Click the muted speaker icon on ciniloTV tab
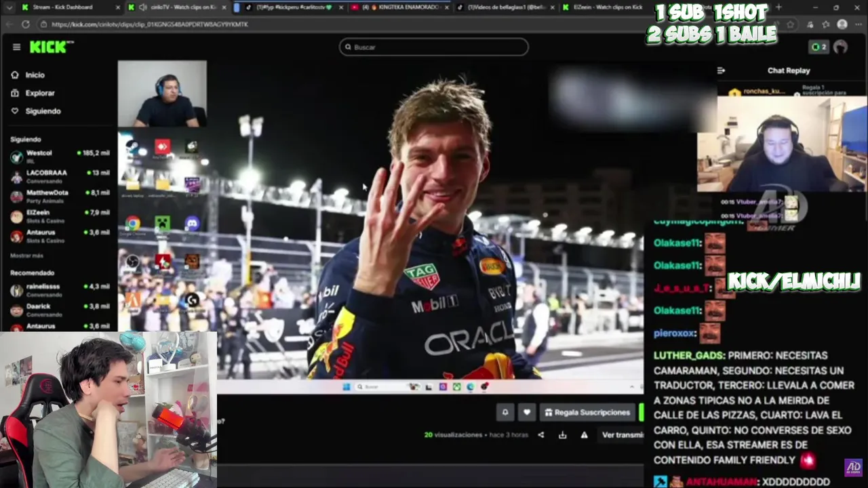 pyautogui.click(x=142, y=7)
